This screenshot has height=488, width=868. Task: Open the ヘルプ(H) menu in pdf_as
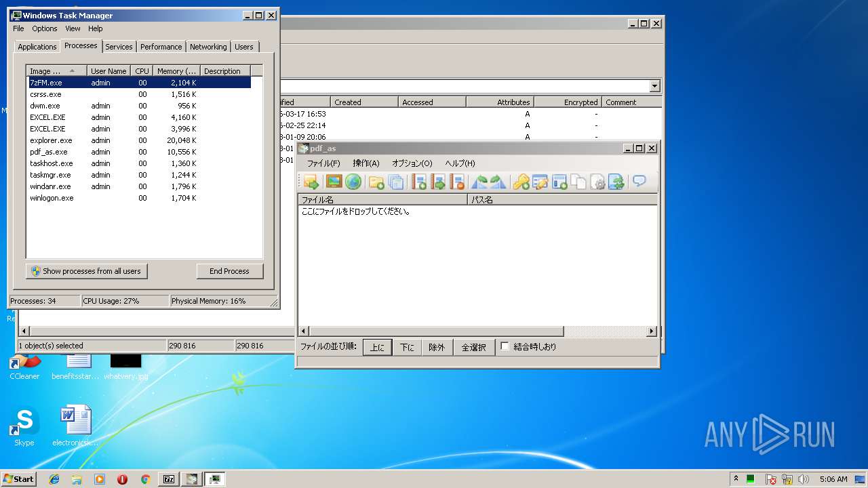460,163
